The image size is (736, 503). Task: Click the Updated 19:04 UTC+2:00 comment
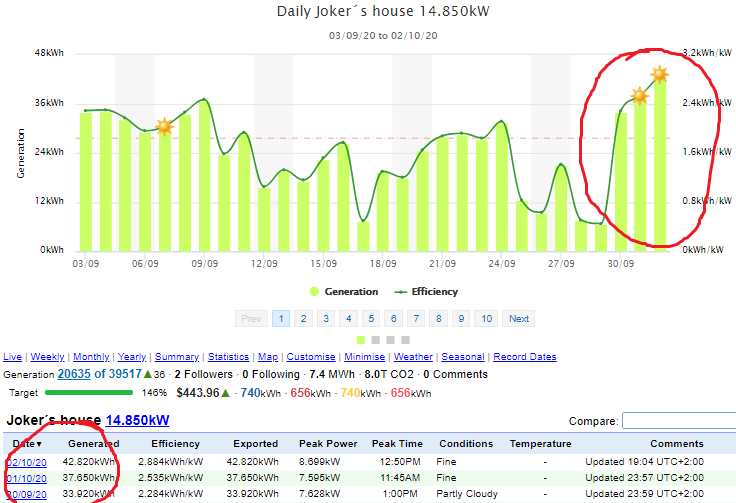(x=644, y=462)
